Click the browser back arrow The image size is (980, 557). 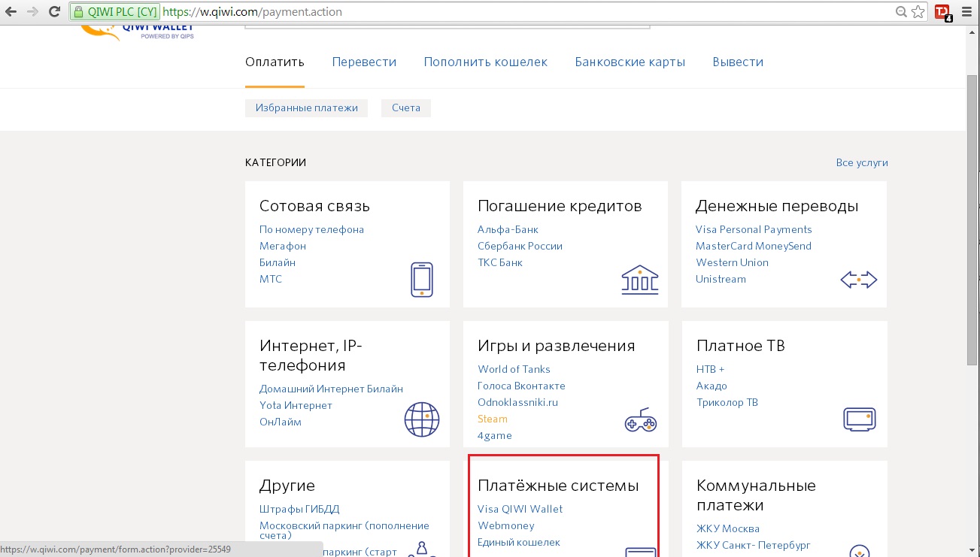click(x=11, y=12)
